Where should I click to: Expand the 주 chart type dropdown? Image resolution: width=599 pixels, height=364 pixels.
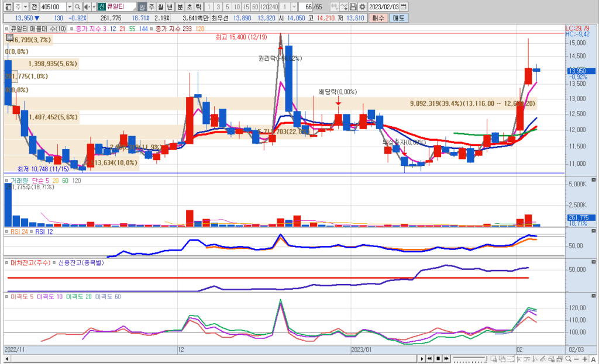pyautogui.click(x=25, y=6)
